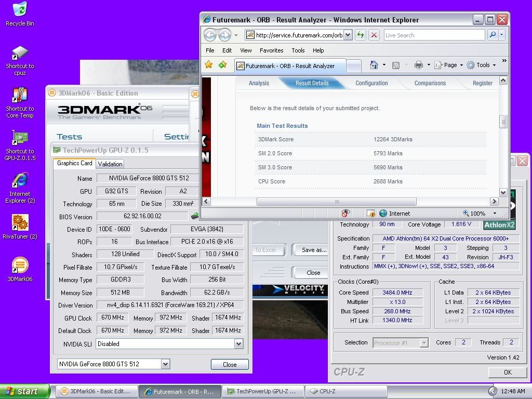Open the GPU-Z.0.1.5 desktop shortcut
This screenshot has height=399, width=532.
pyautogui.click(x=20, y=145)
